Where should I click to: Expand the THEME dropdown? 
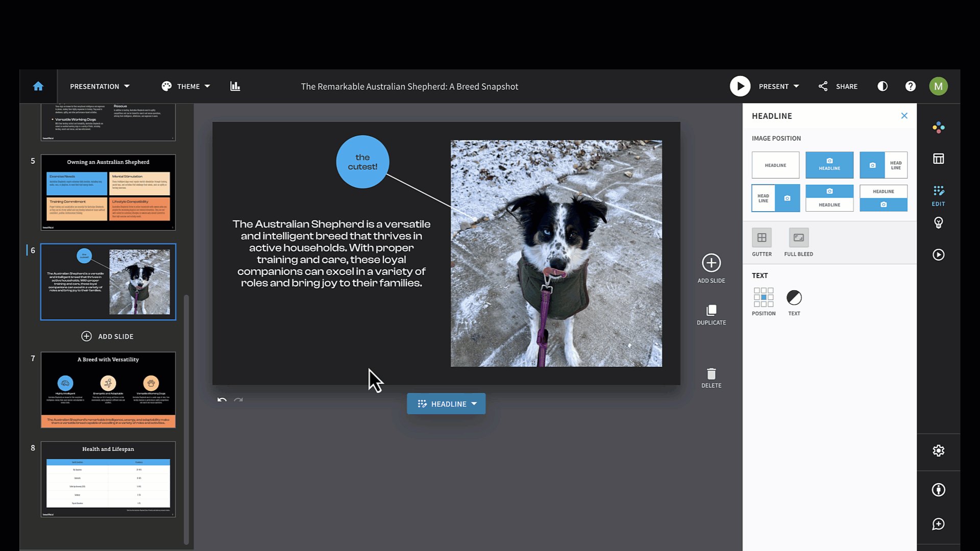pos(186,86)
